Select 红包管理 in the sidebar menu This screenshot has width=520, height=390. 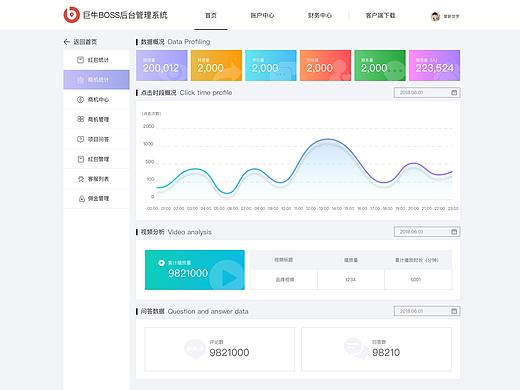[96, 159]
